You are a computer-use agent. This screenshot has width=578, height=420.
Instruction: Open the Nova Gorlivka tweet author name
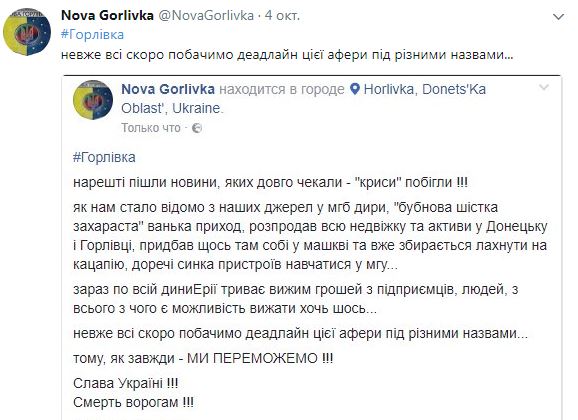(x=107, y=15)
